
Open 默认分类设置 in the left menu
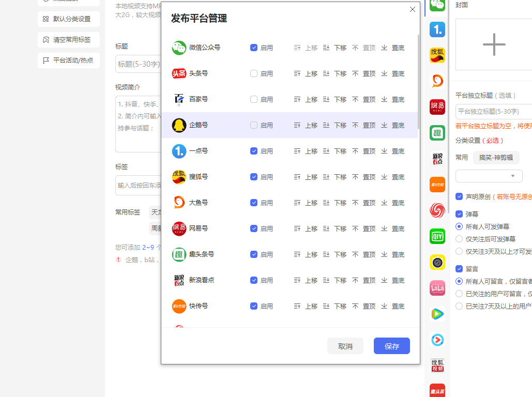click(69, 19)
